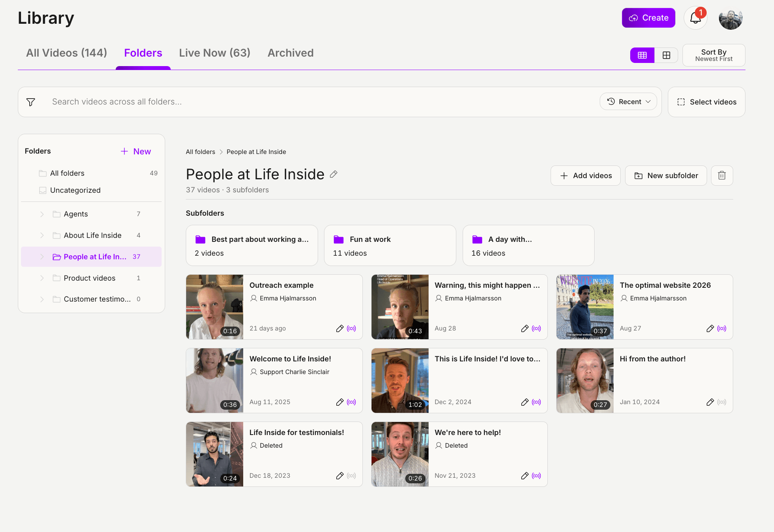Open the A day with... subfolder
The image size is (774, 532).
point(528,245)
